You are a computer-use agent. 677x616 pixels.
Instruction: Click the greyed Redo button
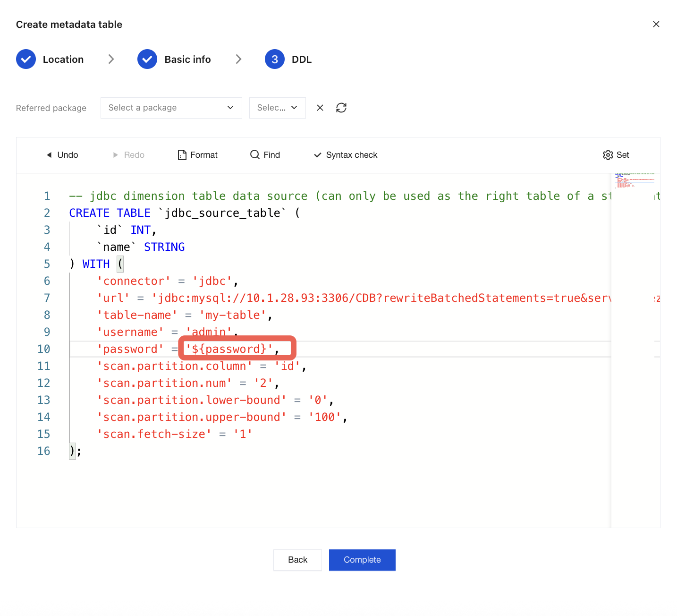(x=129, y=155)
